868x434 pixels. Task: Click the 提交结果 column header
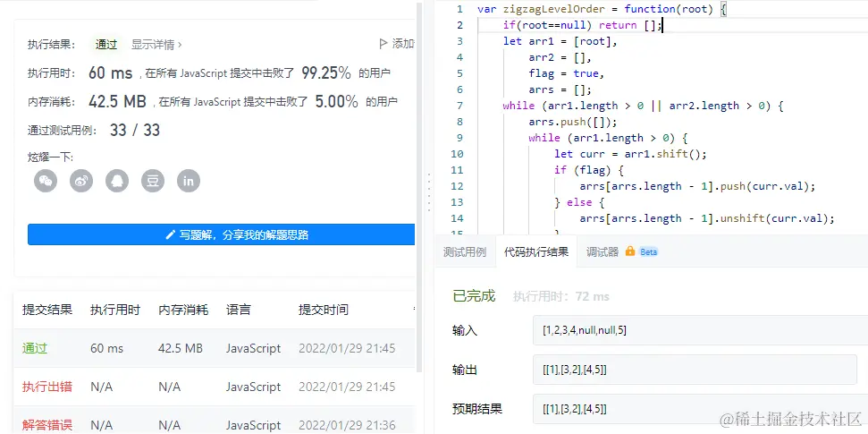click(x=47, y=310)
